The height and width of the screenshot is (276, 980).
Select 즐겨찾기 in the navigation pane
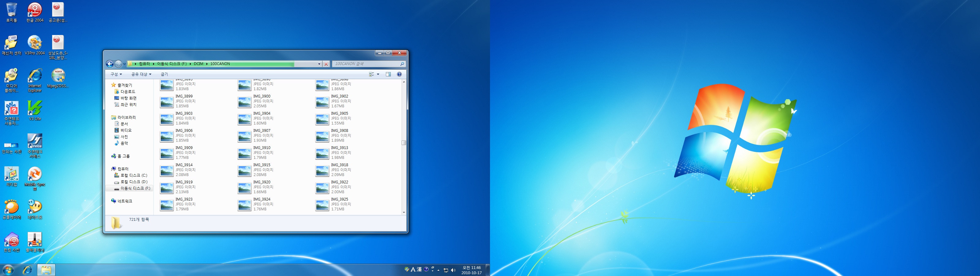[x=121, y=85]
